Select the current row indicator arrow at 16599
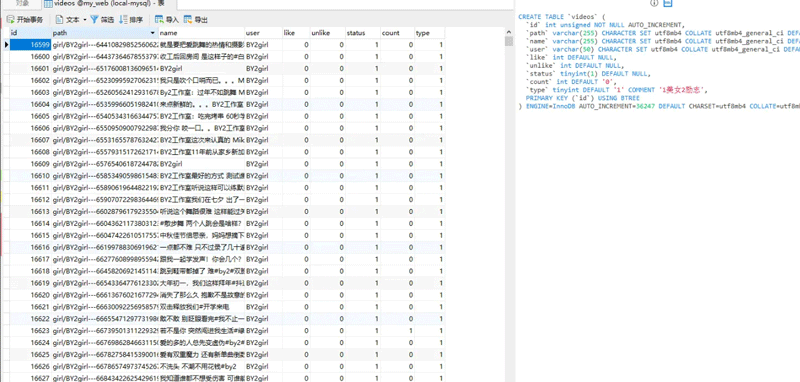The height and width of the screenshot is (382, 800). point(6,45)
